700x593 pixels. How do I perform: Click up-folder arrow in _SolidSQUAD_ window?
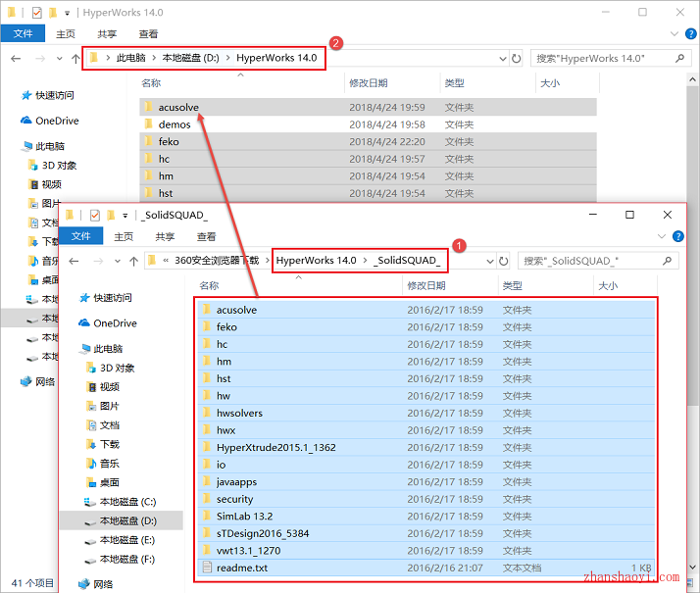coord(134,261)
